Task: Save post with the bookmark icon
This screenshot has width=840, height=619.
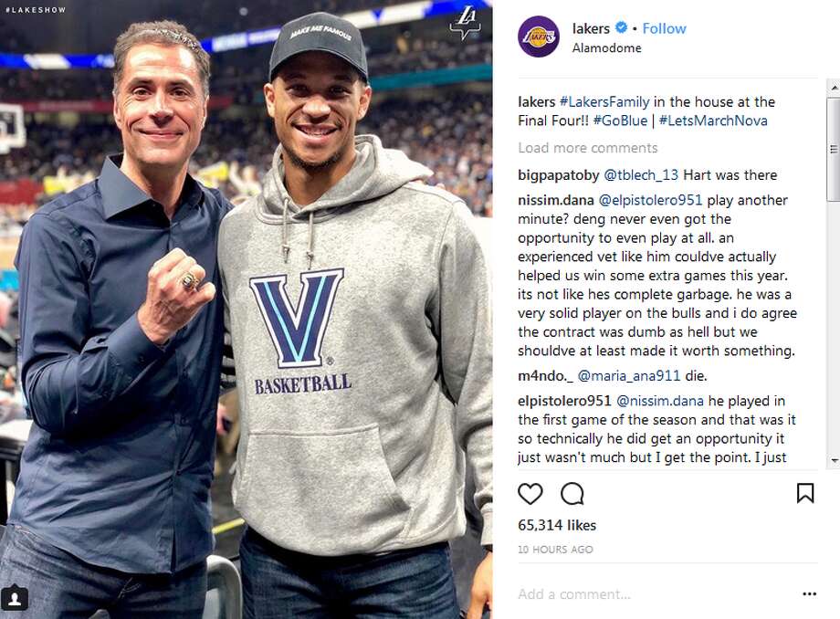Action: click(x=804, y=494)
